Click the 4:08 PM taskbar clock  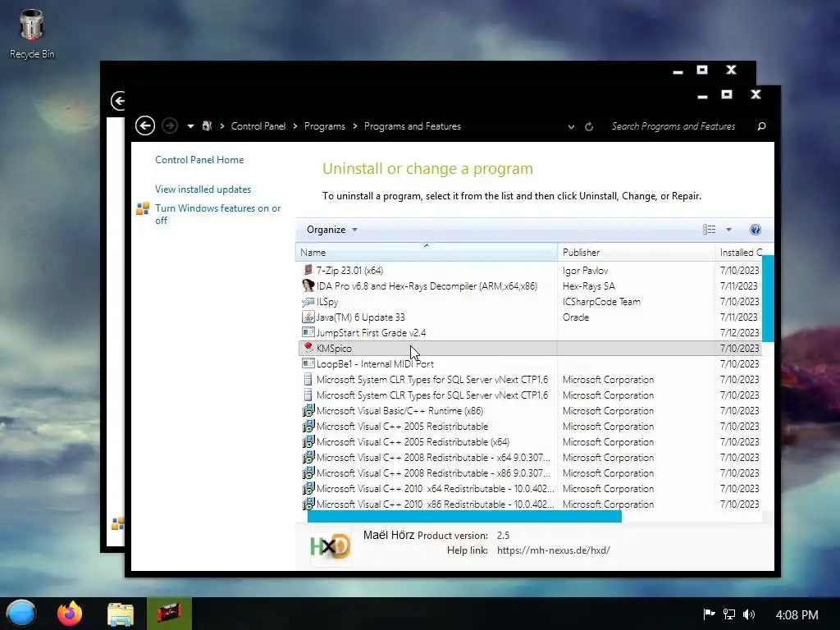click(797, 614)
